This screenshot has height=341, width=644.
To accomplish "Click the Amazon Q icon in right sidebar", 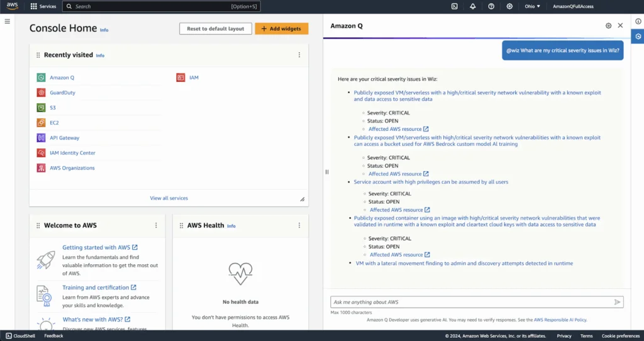I will pyautogui.click(x=638, y=36).
